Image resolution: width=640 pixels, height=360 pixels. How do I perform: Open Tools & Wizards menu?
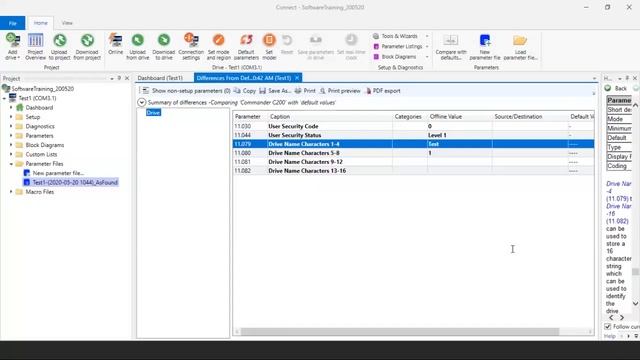pyautogui.click(x=400, y=36)
